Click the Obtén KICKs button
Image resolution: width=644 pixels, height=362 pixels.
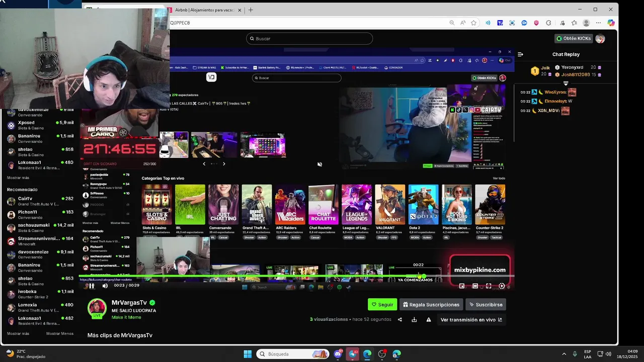click(x=573, y=39)
